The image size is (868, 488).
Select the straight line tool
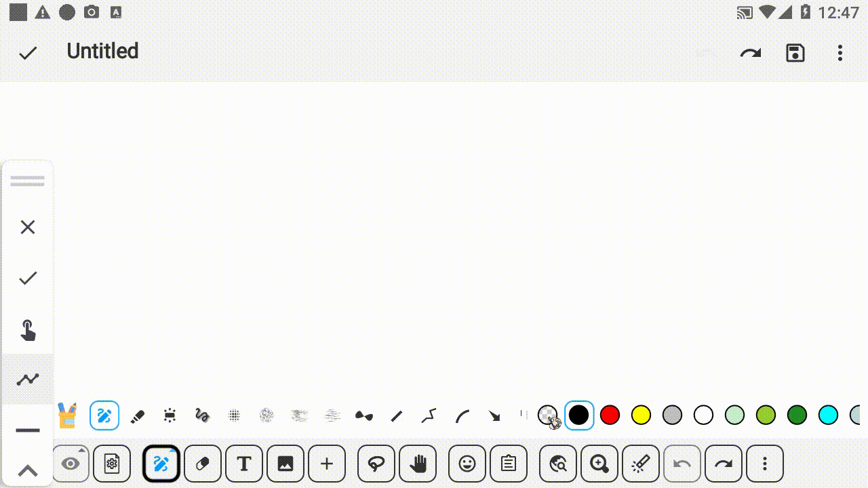[x=397, y=415]
